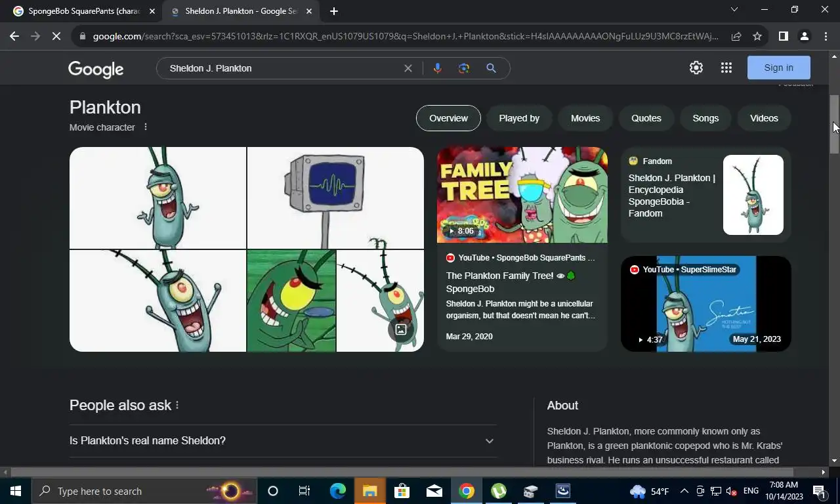Select the Videos chip
Image resolution: width=840 pixels, height=504 pixels.
tap(764, 118)
